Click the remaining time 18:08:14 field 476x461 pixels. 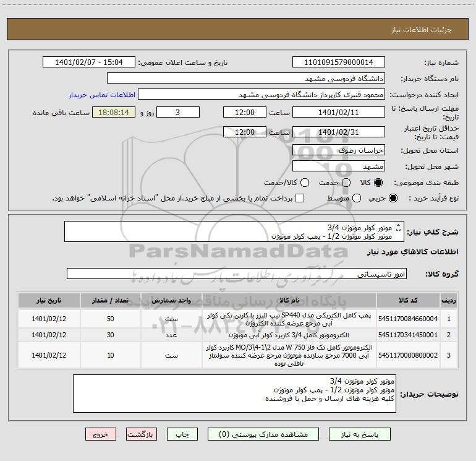(114, 112)
